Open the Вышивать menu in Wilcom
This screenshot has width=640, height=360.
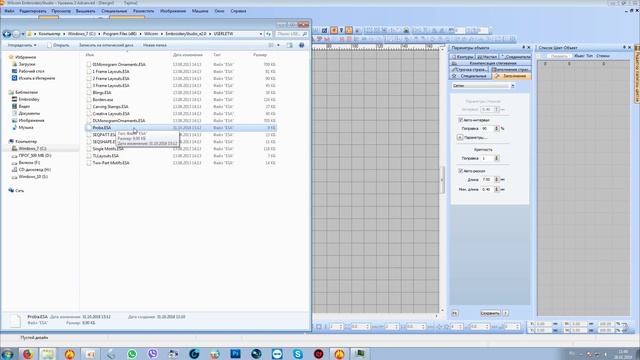(x=85, y=11)
